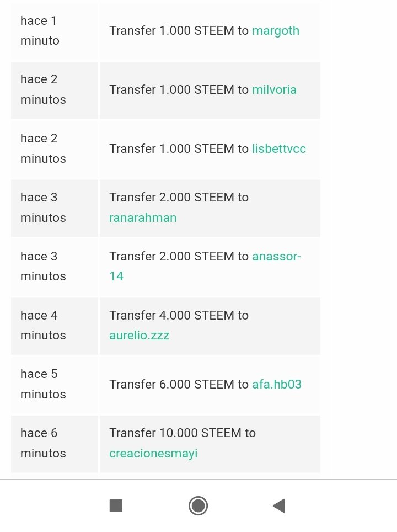Tap the Android home circle icon
Viewport: 397px width, 532px height.
pos(198,506)
